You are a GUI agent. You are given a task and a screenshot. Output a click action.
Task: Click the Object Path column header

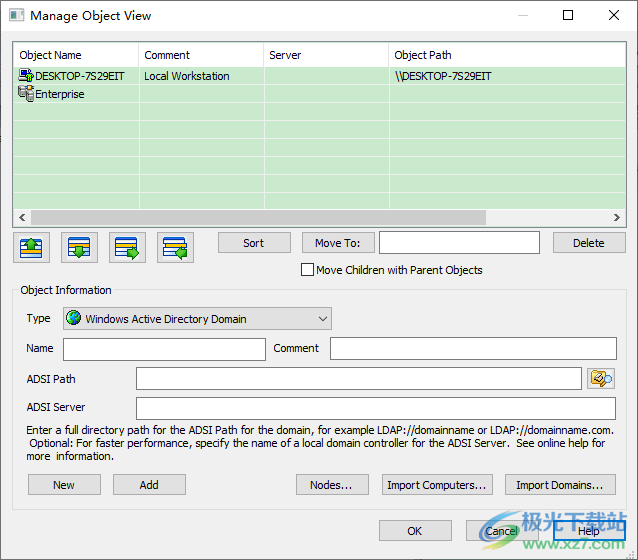[x=507, y=55]
